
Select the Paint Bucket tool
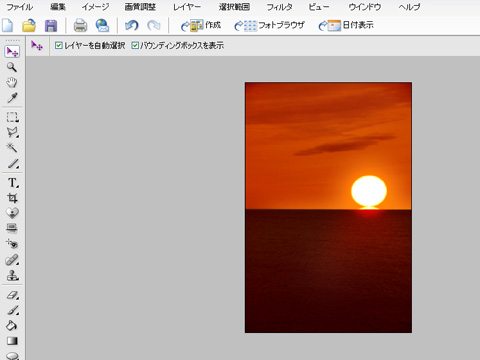12,325
